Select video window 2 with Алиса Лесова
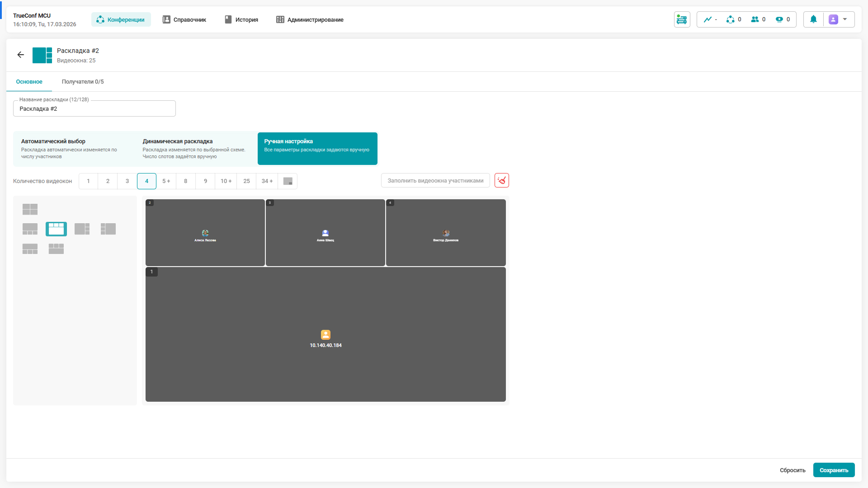This screenshot has height=488, width=868. pos(205,233)
